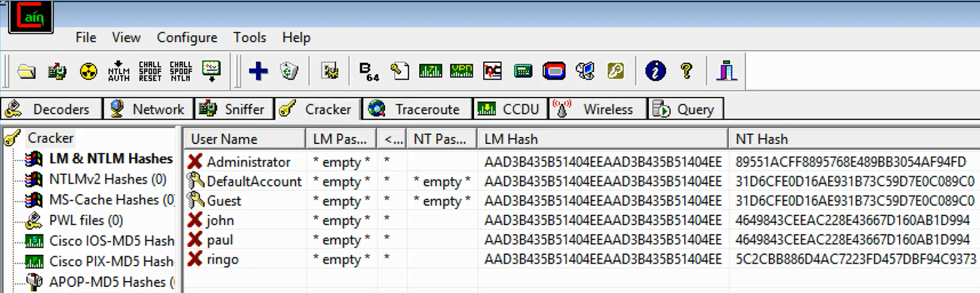Select LM & NTLM Hashes in tree
The width and height of the screenshot is (980, 293).
click(110, 159)
